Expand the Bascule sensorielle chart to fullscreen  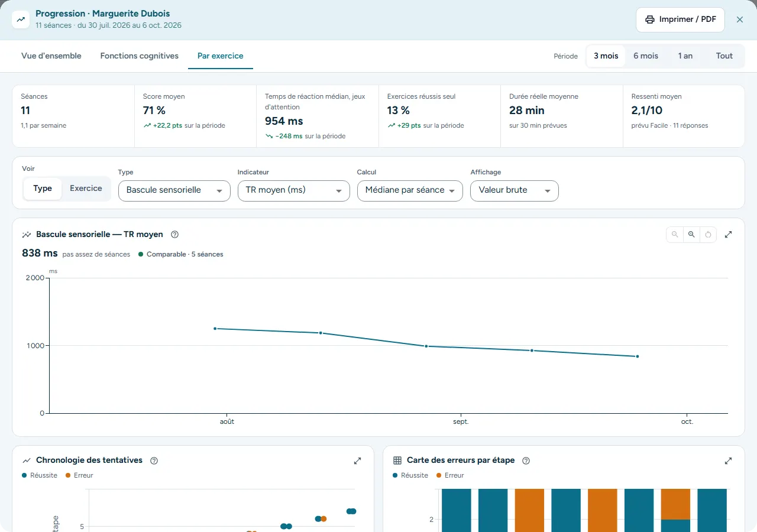(729, 235)
